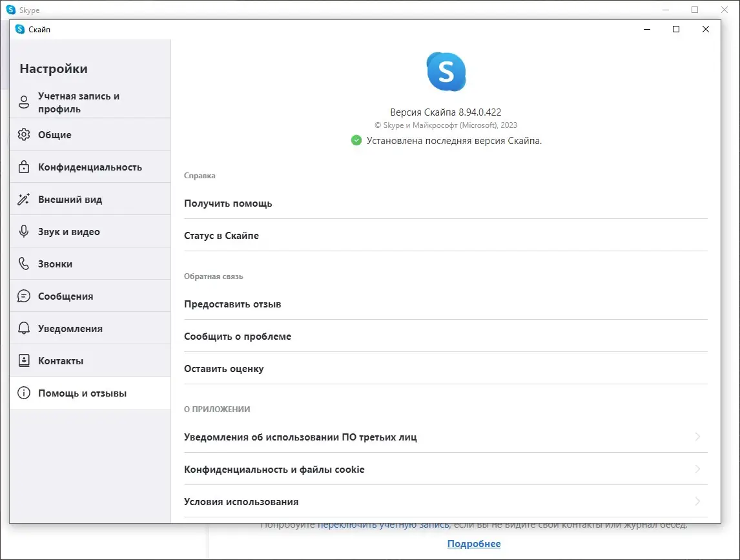Viewport: 740px width, 560px height.
Task: Click переключить учетную запись link in background window
Action: 384,524
